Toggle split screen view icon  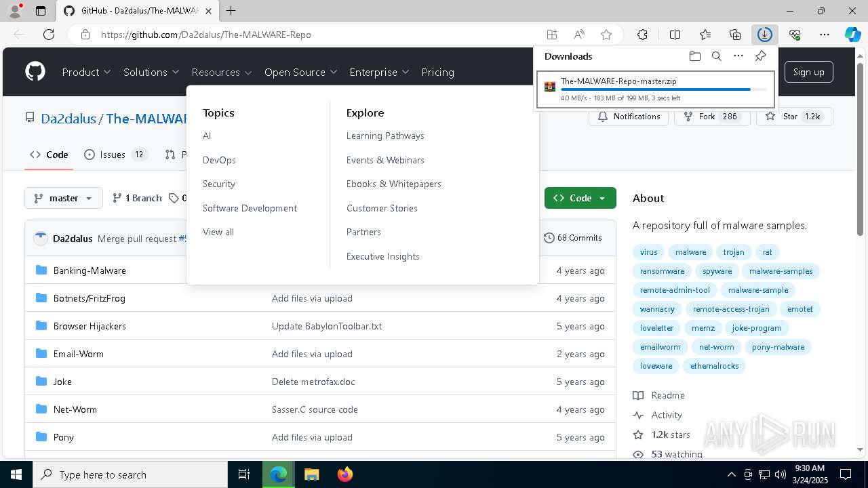[x=675, y=35]
